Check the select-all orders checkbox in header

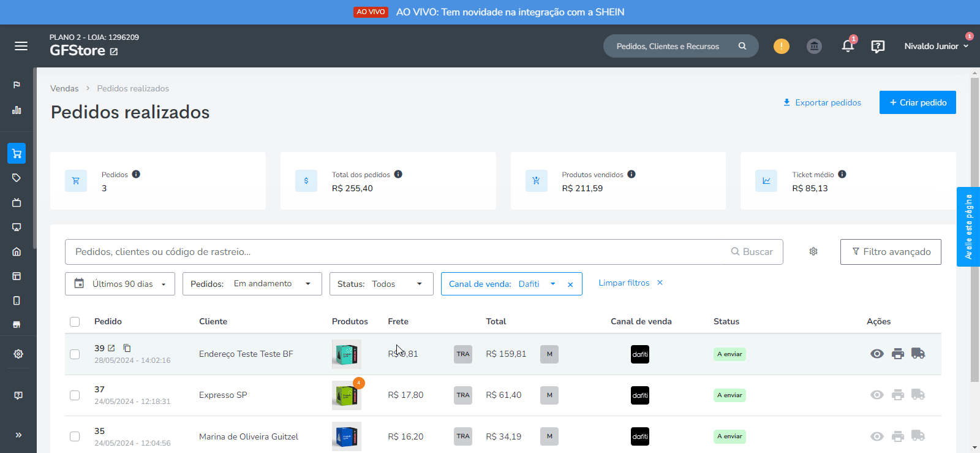75,322
